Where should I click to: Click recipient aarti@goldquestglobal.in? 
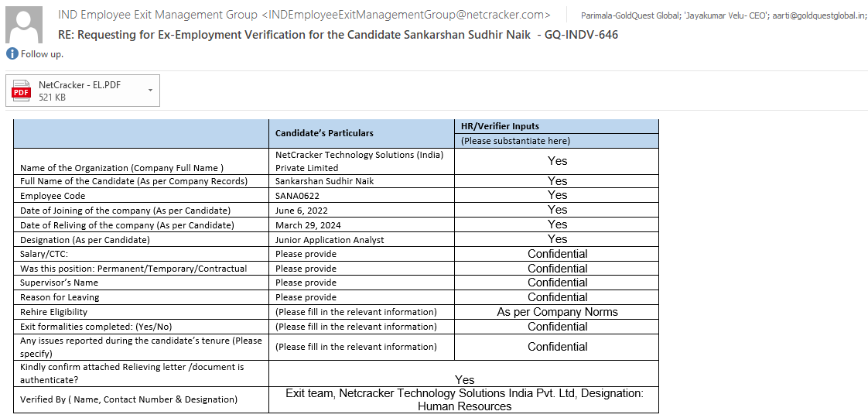coord(818,15)
